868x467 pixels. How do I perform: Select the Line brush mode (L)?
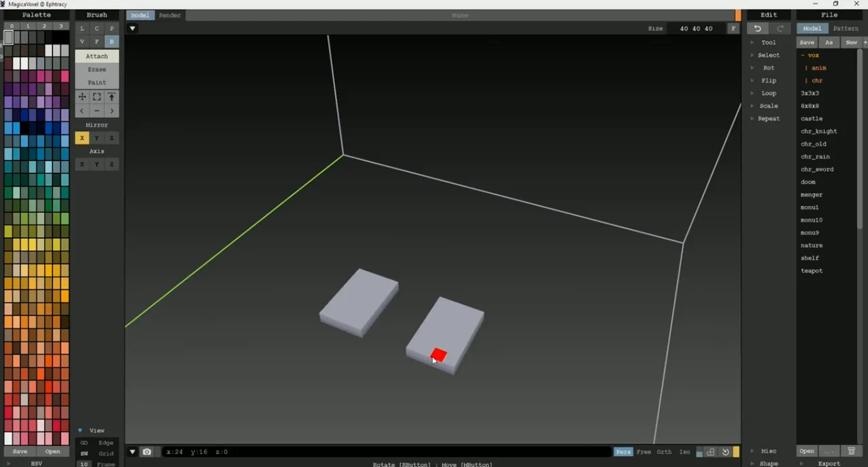(x=82, y=28)
